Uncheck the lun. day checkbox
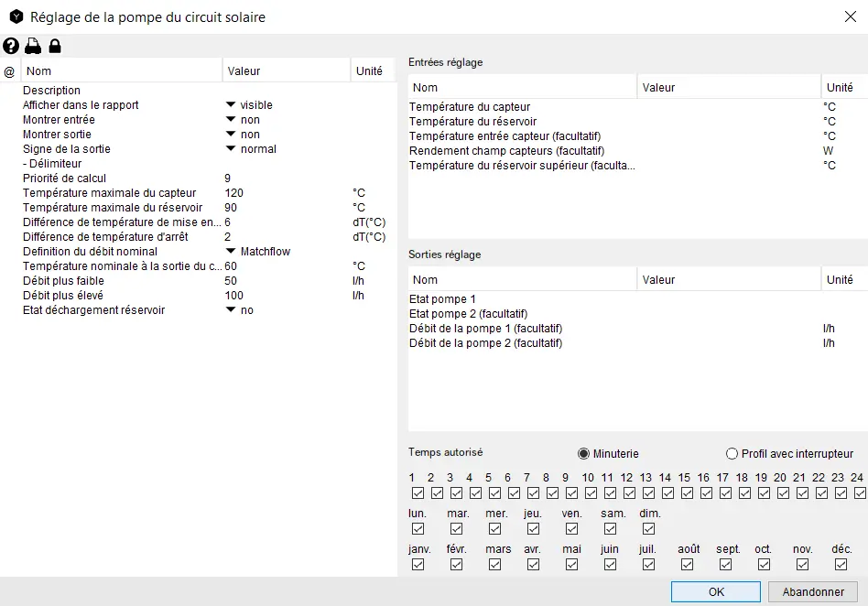This screenshot has width=868, height=606. pos(418,529)
